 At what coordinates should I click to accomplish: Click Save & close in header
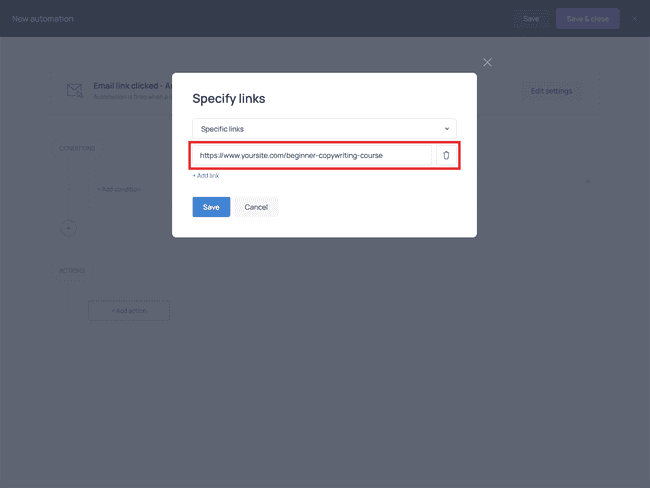pos(587,19)
